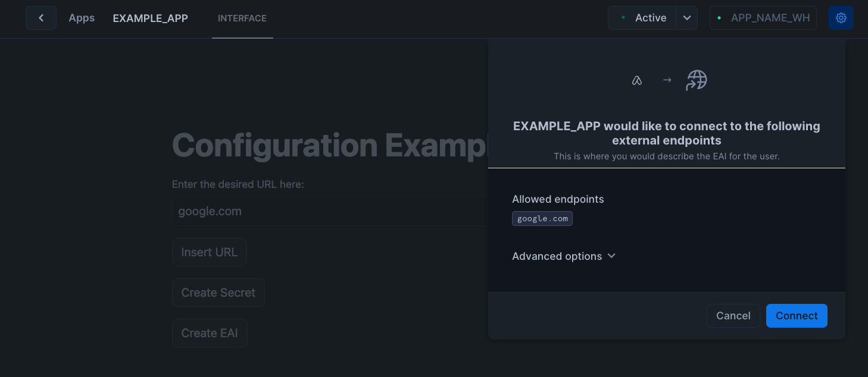Click the globe endpoint icon in the dialog
The height and width of the screenshot is (377, 868).
click(695, 80)
